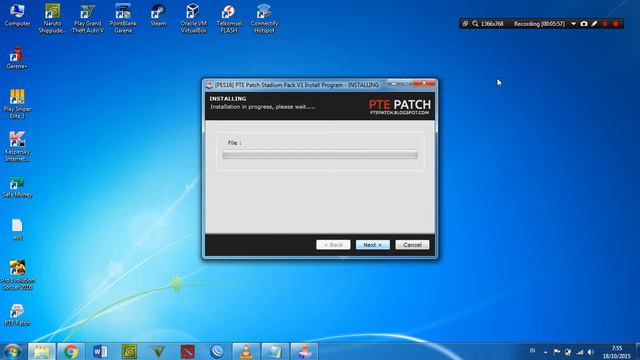The image size is (640, 360).
Task: Open the recorder options dropdown arrow
Action: [x=573, y=24]
